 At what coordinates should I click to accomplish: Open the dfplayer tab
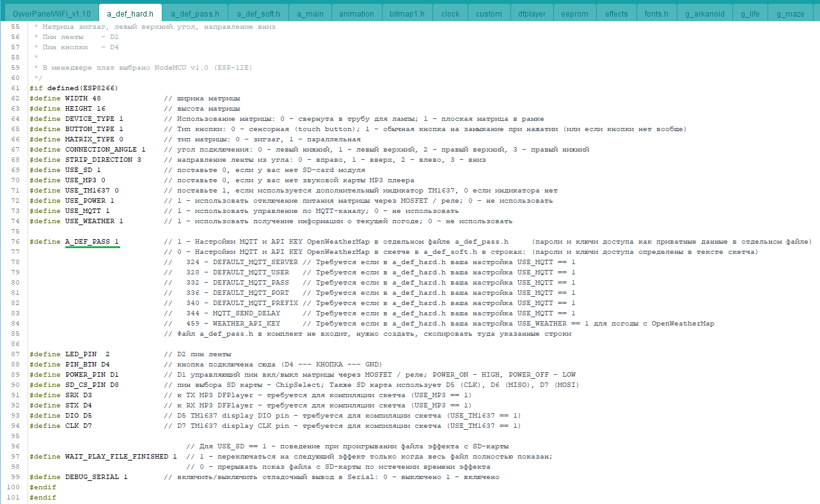pos(531,13)
